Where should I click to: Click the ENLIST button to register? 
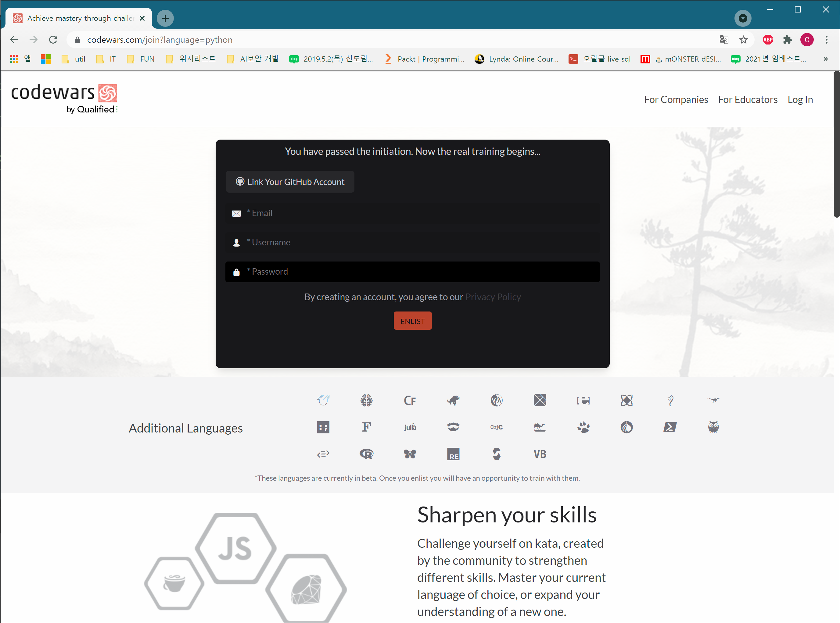pos(412,321)
